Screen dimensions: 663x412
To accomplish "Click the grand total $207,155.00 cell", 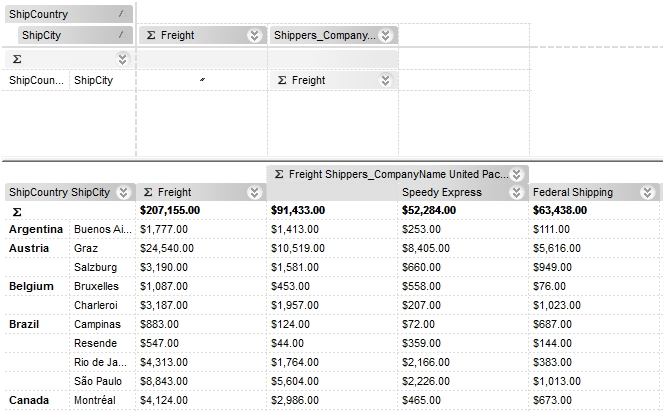I will pyautogui.click(x=170, y=211).
